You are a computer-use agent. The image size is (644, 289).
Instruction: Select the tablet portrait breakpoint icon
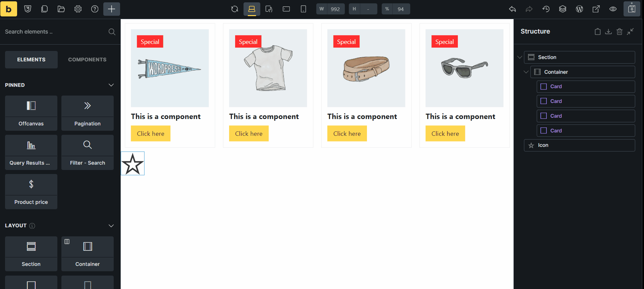pos(269,9)
